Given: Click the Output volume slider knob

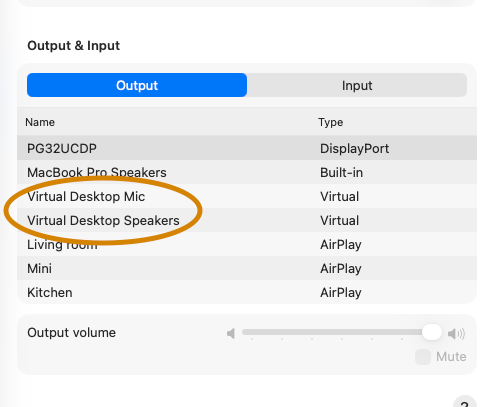Looking at the screenshot, I should (432, 332).
